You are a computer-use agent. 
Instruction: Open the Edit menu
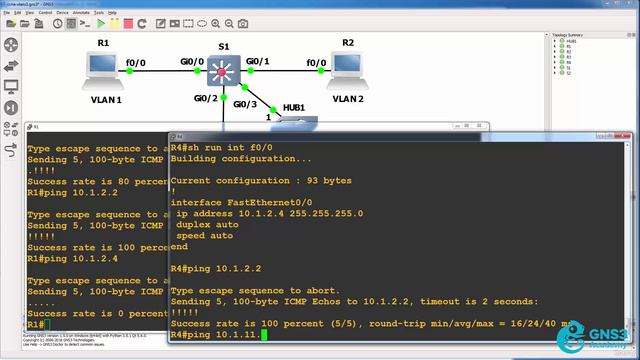pos(17,13)
